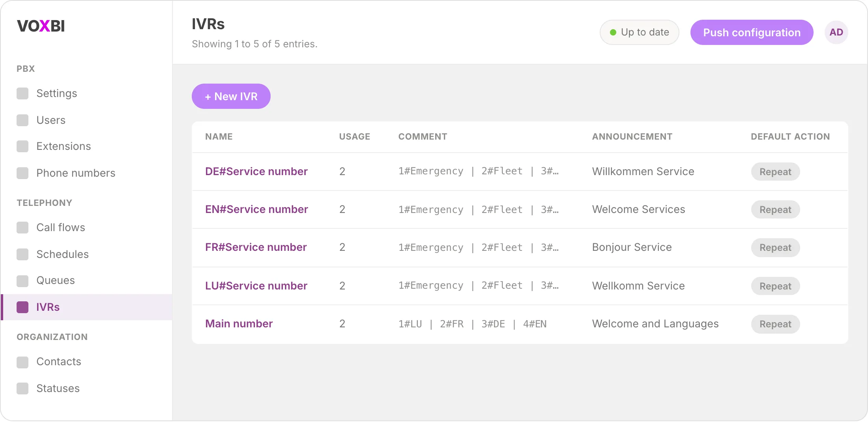
Task: Click the Extensions sidebar icon
Action: coord(22,146)
